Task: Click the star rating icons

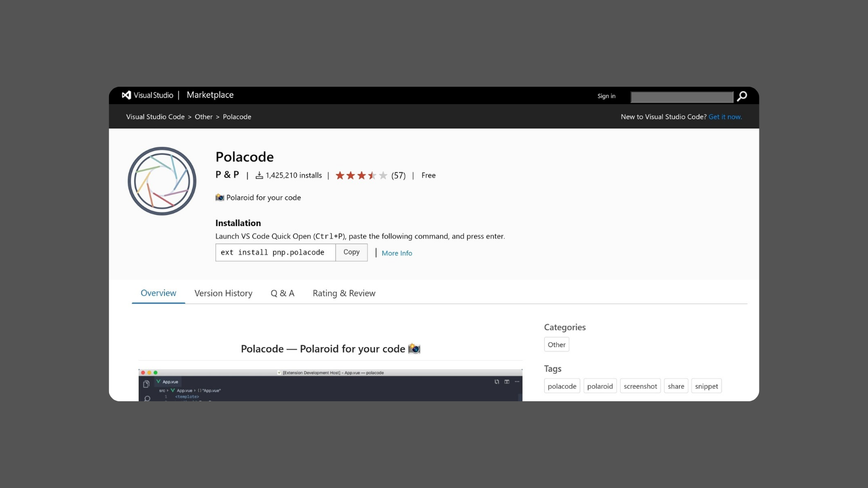Action: point(361,175)
